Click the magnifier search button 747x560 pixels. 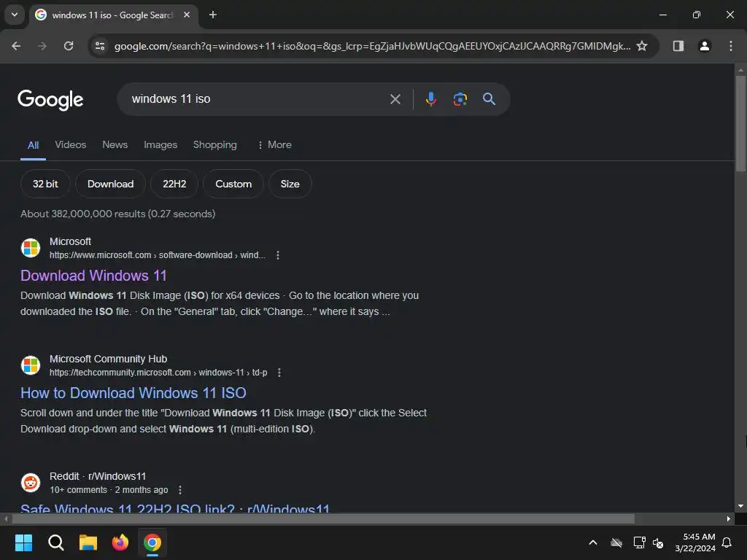(x=489, y=99)
